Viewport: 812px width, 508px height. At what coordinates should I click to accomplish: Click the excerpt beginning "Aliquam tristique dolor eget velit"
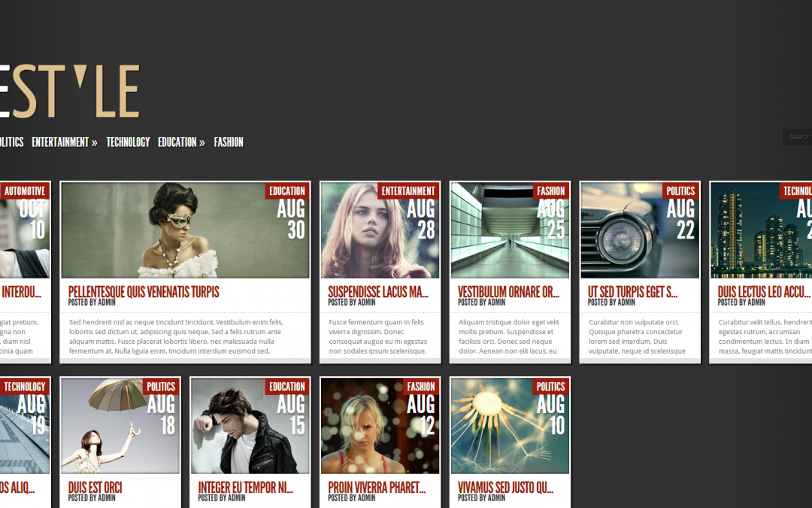click(509, 336)
